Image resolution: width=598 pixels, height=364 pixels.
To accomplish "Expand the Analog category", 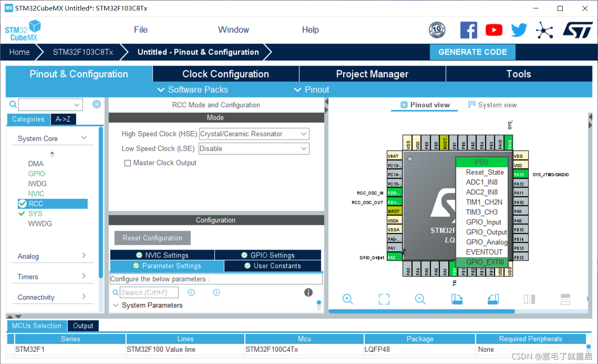I will tap(84, 256).
